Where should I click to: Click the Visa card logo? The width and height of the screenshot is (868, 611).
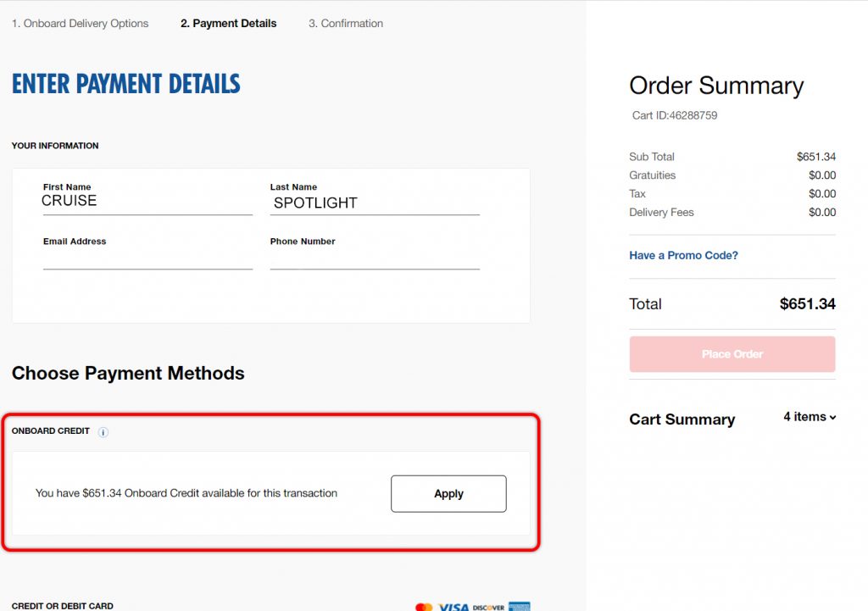pos(453,607)
